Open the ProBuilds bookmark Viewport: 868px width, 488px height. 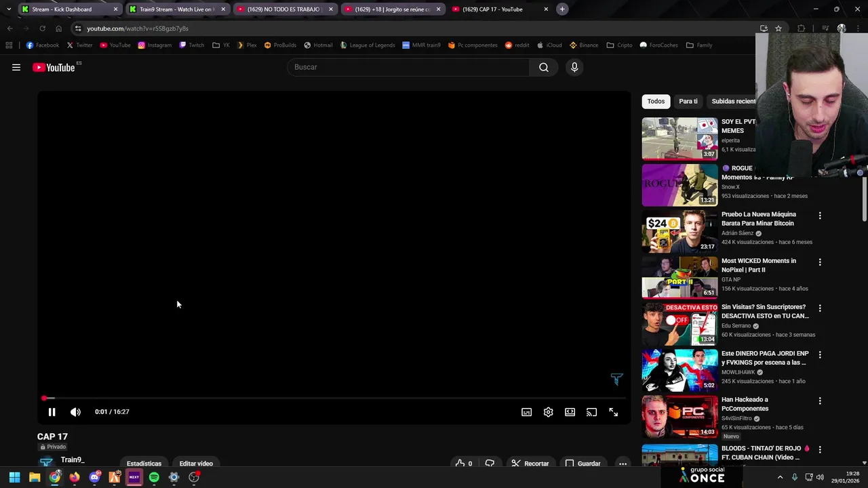click(280, 45)
